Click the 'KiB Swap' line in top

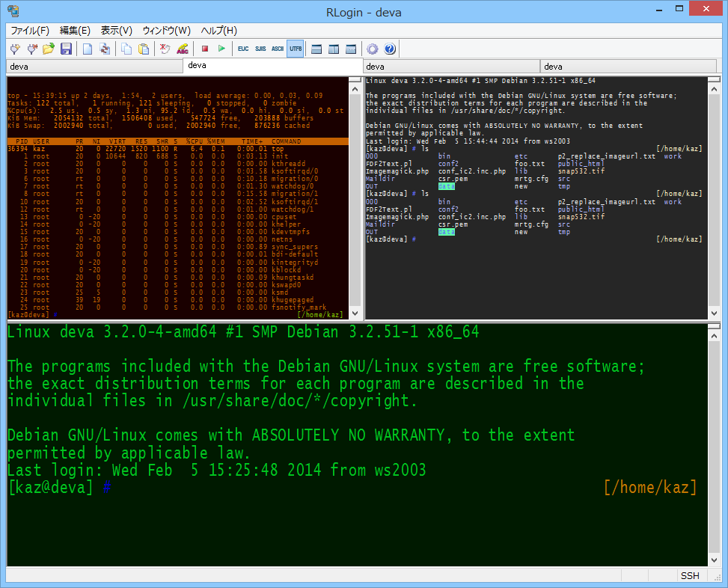click(x=159, y=126)
